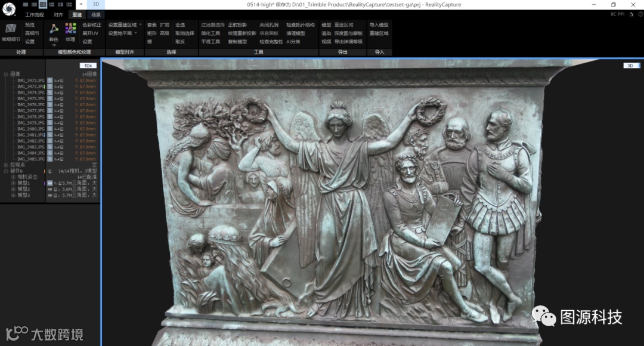This screenshot has width=644, height=346.
Task: Toggle visibility eye of 模型3
Action: tap(50, 196)
